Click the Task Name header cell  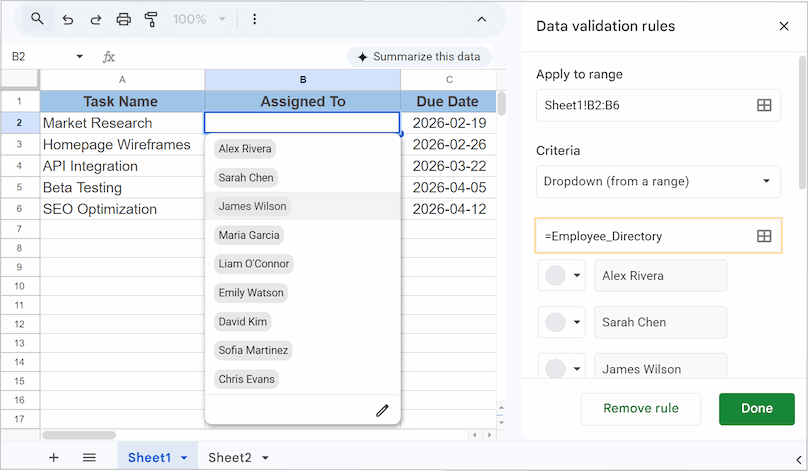[122, 102]
